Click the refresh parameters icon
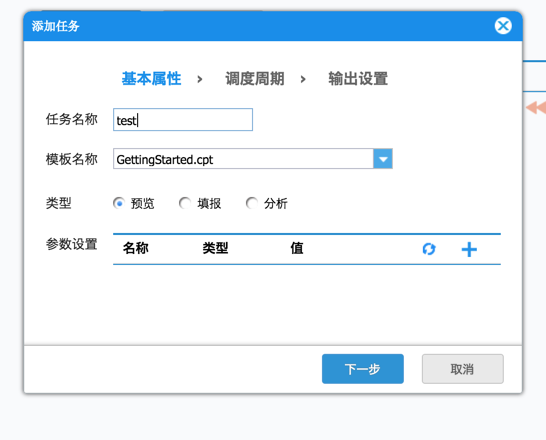Image resolution: width=546 pixels, height=440 pixels. (429, 249)
